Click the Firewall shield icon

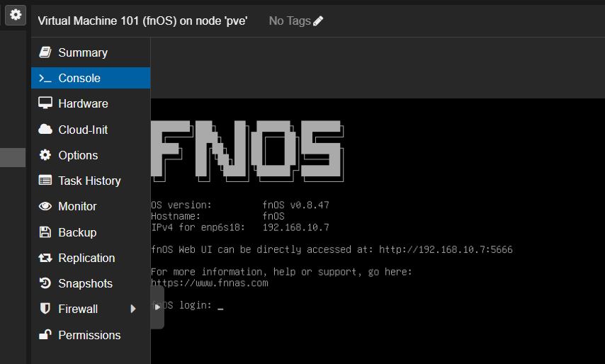click(x=45, y=309)
